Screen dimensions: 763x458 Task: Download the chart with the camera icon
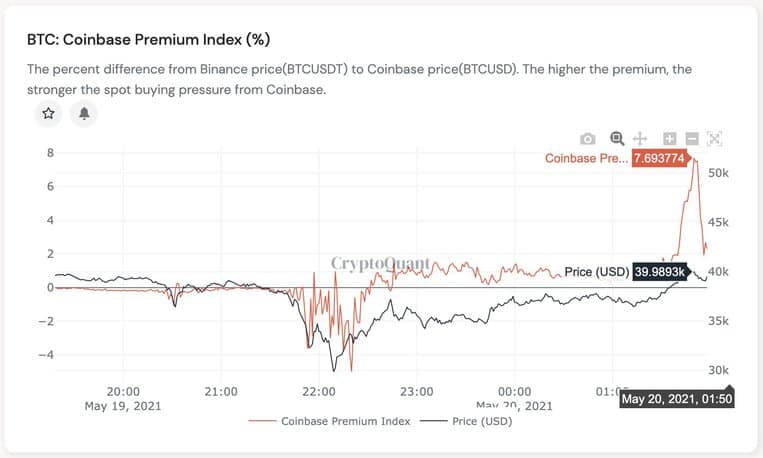click(588, 139)
